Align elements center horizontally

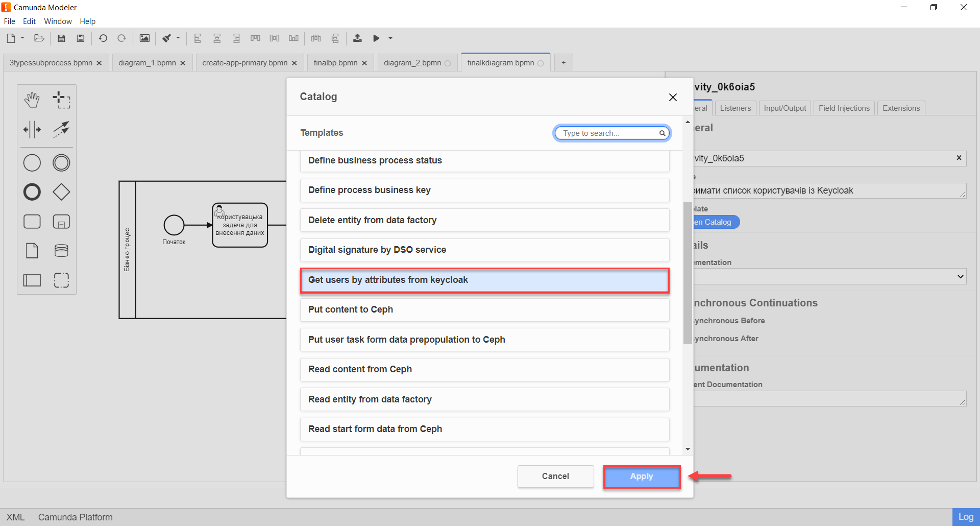pyautogui.click(x=217, y=38)
